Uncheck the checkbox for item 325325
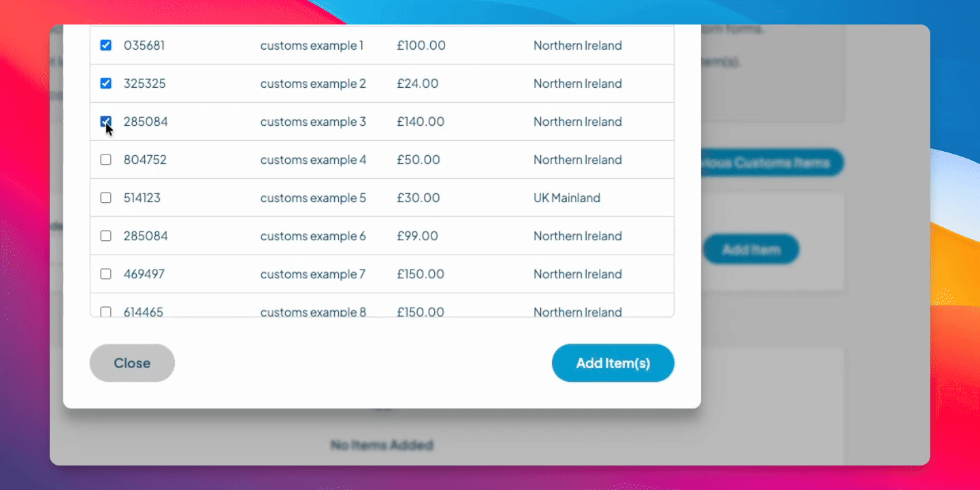 (x=105, y=84)
